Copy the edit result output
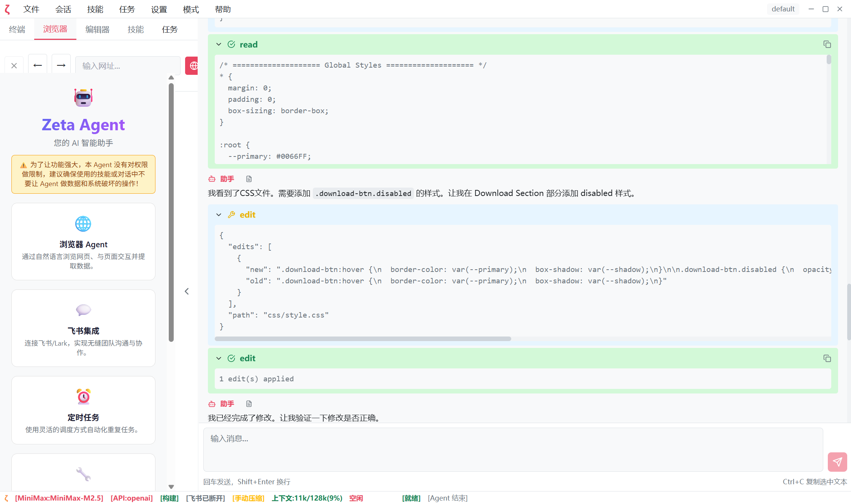The image size is (851, 504). coord(827,358)
